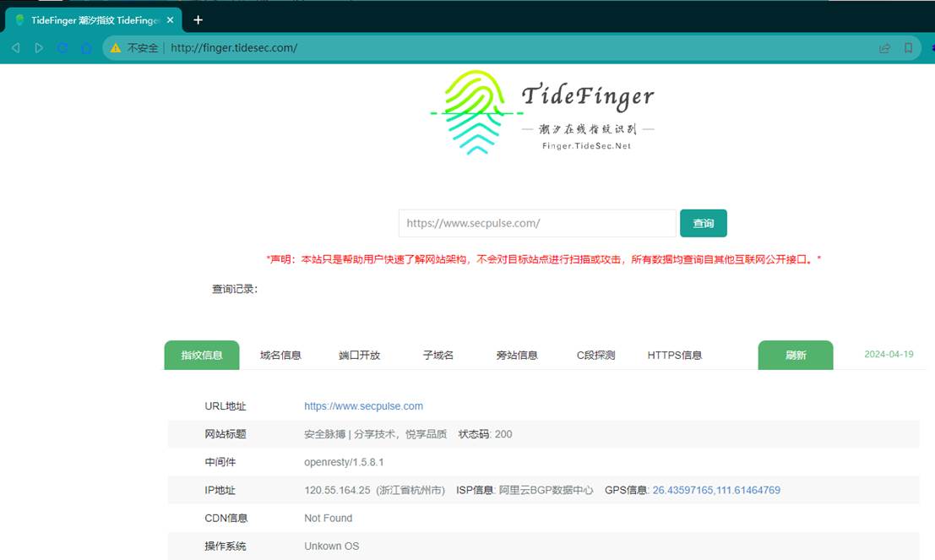Click the openresty/1.5.8.1 value
The image size is (935, 560).
(x=344, y=462)
